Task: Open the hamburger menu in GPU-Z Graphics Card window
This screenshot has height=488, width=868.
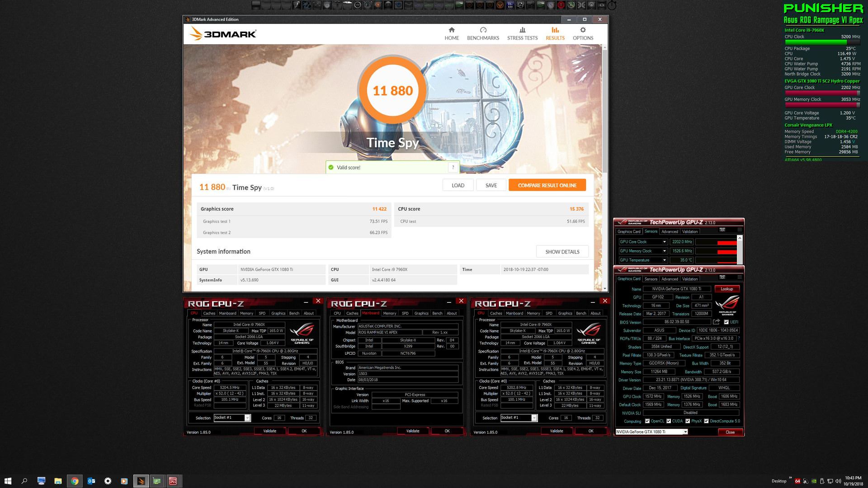Action: (x=740, y=277)
